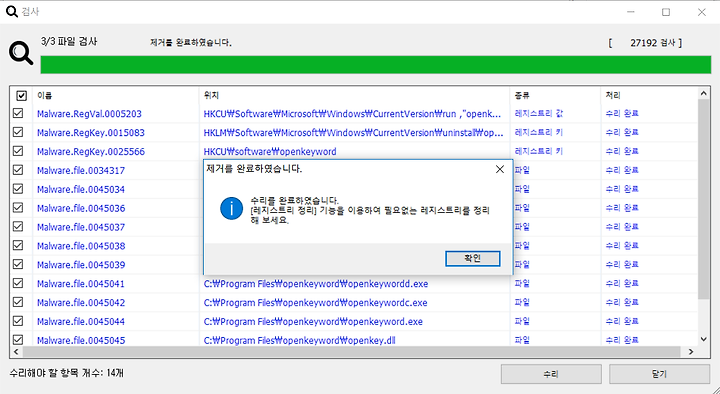The height and width of the screenshot is (394, 720).
Task: Click the horizontal scrollbar thumb of the list
Action: point(351,352)
